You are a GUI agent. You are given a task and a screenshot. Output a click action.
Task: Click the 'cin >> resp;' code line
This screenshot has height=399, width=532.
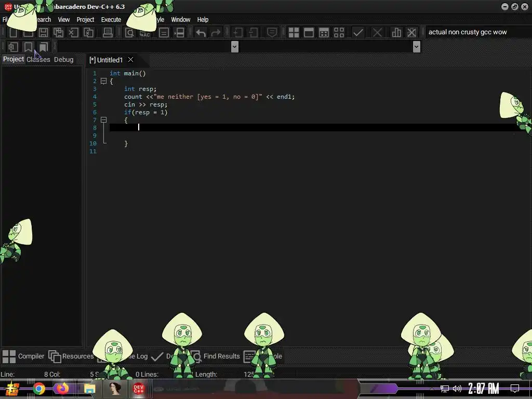point(145,104)
